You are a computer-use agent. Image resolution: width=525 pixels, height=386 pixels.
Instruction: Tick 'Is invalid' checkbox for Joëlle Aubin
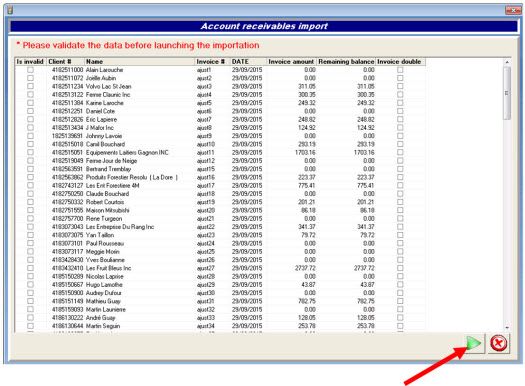(x=30, y=78)
